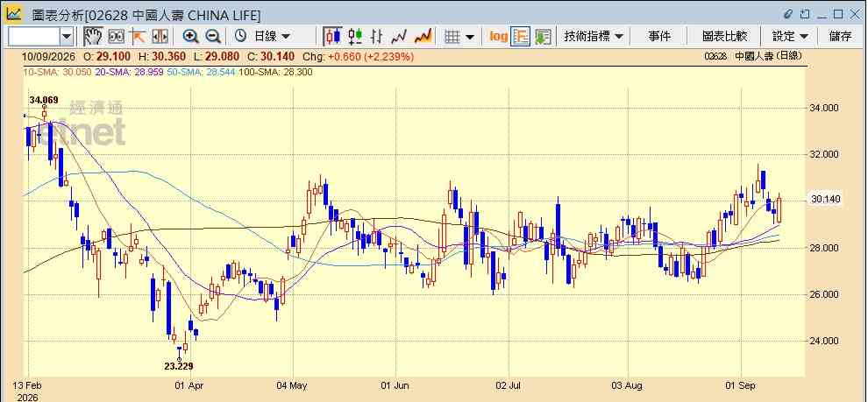Open the 事件 menu
The image size is (868, 402).
tap(658, 37)
